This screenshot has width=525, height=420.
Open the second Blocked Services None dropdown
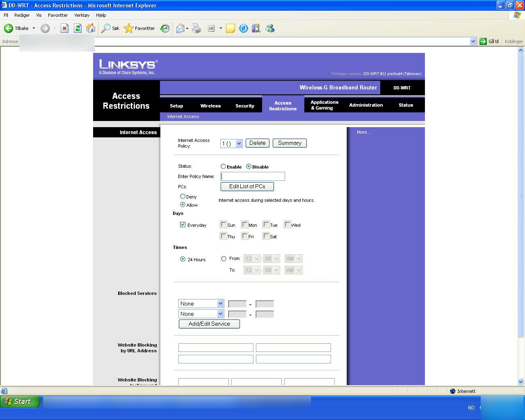201,314
